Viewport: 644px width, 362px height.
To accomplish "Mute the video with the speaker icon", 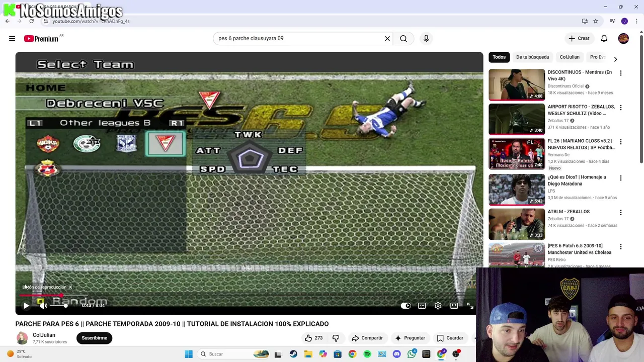I will 43,305.
